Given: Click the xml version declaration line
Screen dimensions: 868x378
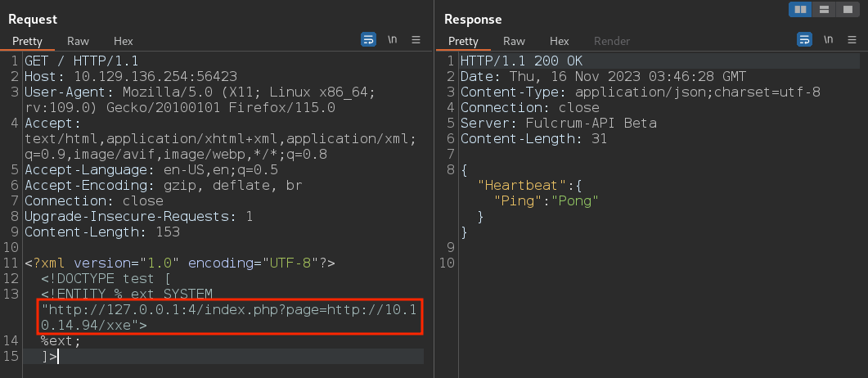Looking at the screenshot, I should [x=180, y=263].
